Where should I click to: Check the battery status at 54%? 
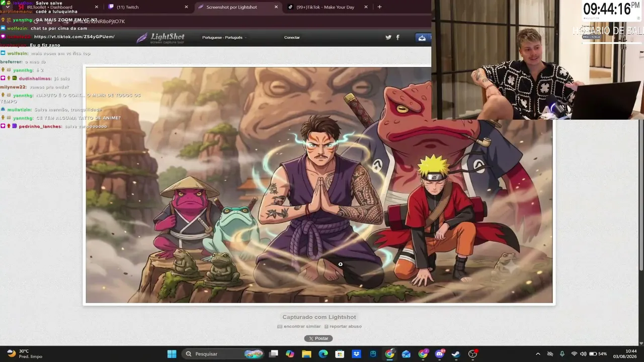pyautogui.click(x=598, y=354)
